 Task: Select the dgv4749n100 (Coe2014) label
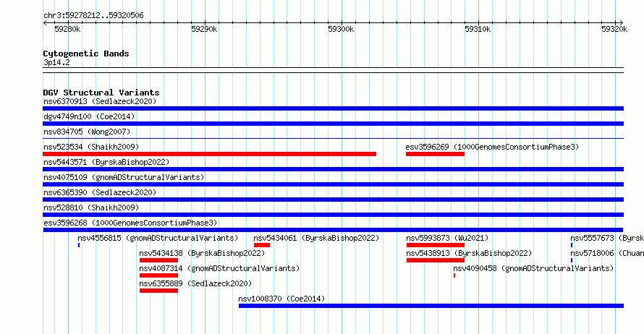click(89, 116)
